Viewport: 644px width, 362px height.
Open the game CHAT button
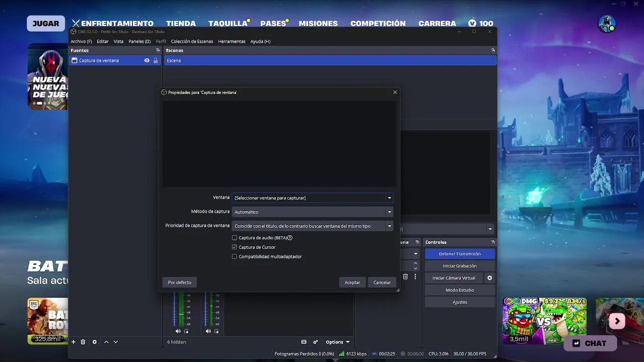[591, 343]
